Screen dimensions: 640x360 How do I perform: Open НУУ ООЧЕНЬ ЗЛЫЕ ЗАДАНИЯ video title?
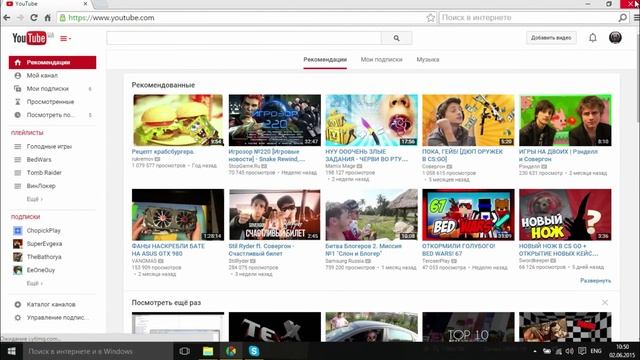pyautogui.click(x=366, y=155)
